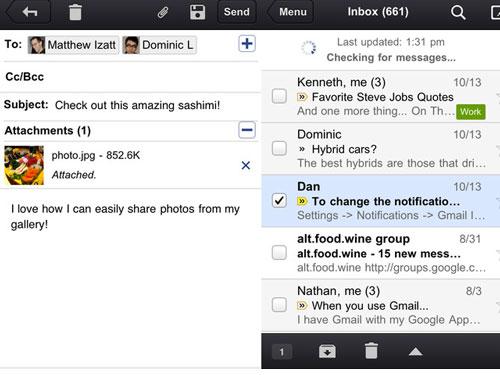Tap the Inbox (661) title
The image size is (500, 375).
click(x=378, y=12)
